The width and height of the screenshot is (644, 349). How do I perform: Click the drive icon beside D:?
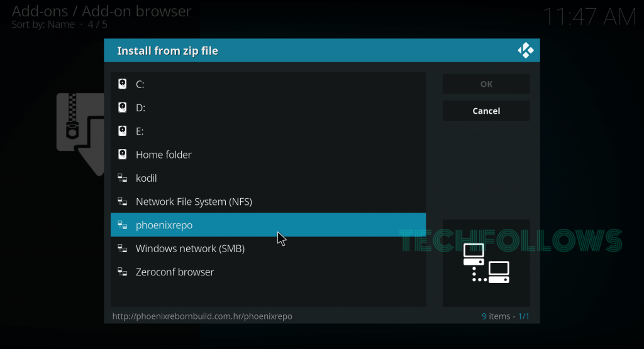(x=123, y=107)
